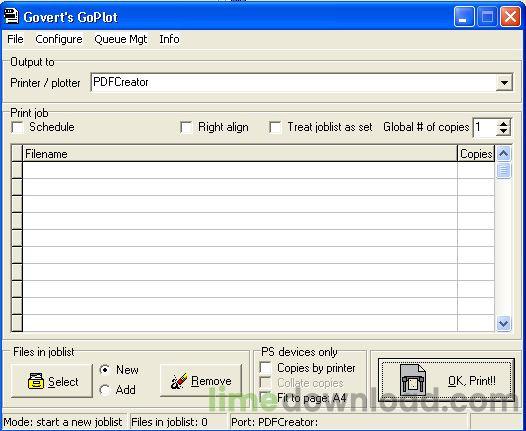Click the joblist scrollbar up arrow
Screen dimensions: 526x431
504,154
